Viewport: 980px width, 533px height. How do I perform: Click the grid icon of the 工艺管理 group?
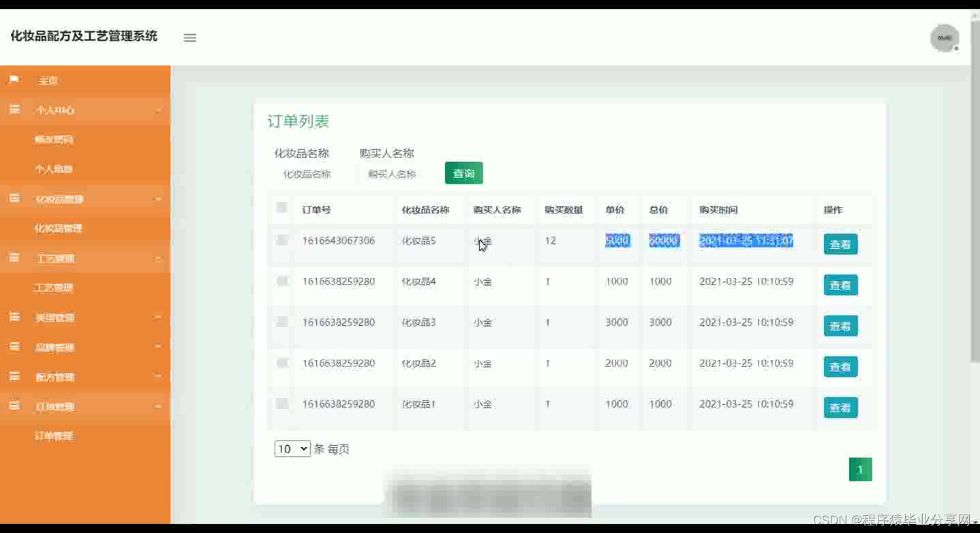click(x=14, y=258)
